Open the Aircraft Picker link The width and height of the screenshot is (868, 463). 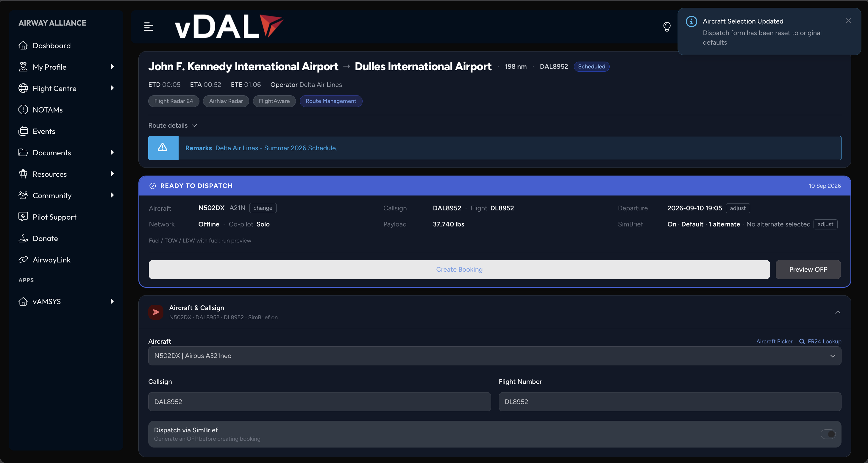(x=774, y=341)
